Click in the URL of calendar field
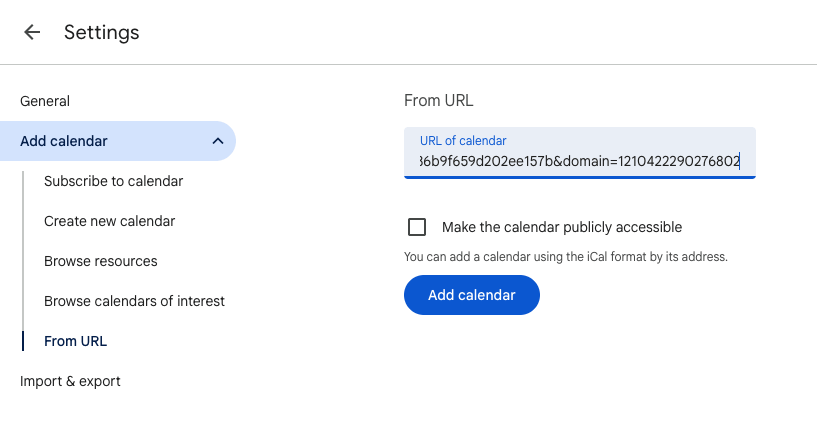 [x=579, y=153]
